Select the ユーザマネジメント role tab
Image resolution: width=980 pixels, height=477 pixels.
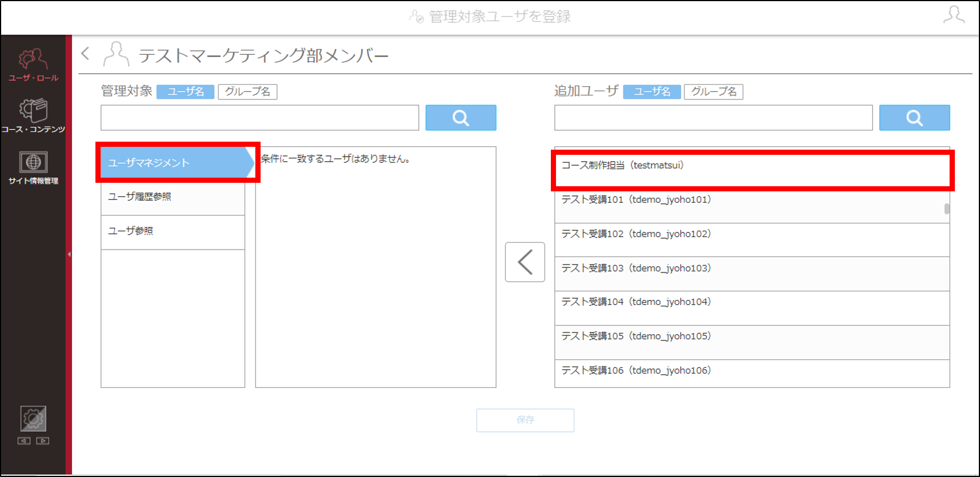pos(177,163)
